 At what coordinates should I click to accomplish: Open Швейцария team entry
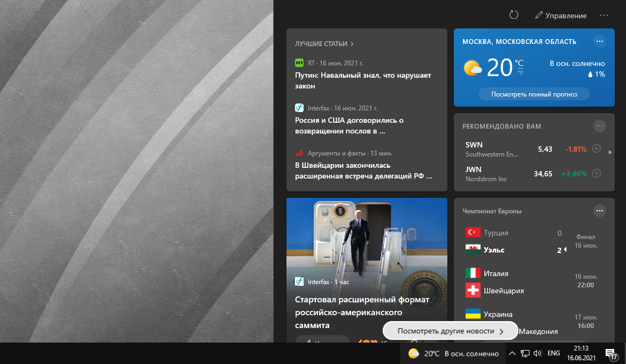coord(504,291)
